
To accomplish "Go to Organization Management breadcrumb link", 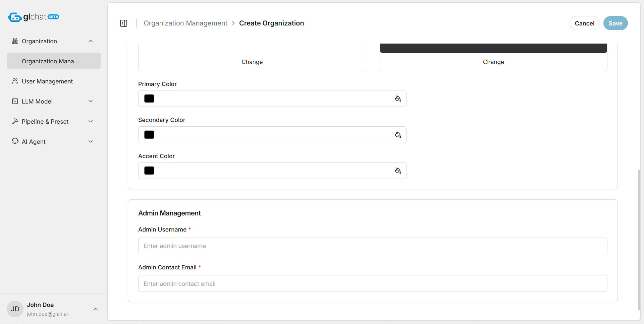I will tap(185, 23).
